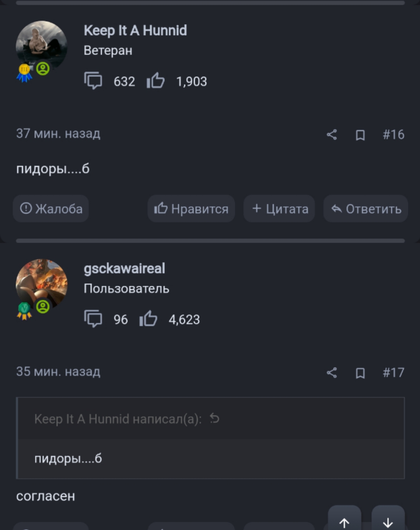
Task: Jump to bottom with down arrow button
Action: click(x=388, y=519)
